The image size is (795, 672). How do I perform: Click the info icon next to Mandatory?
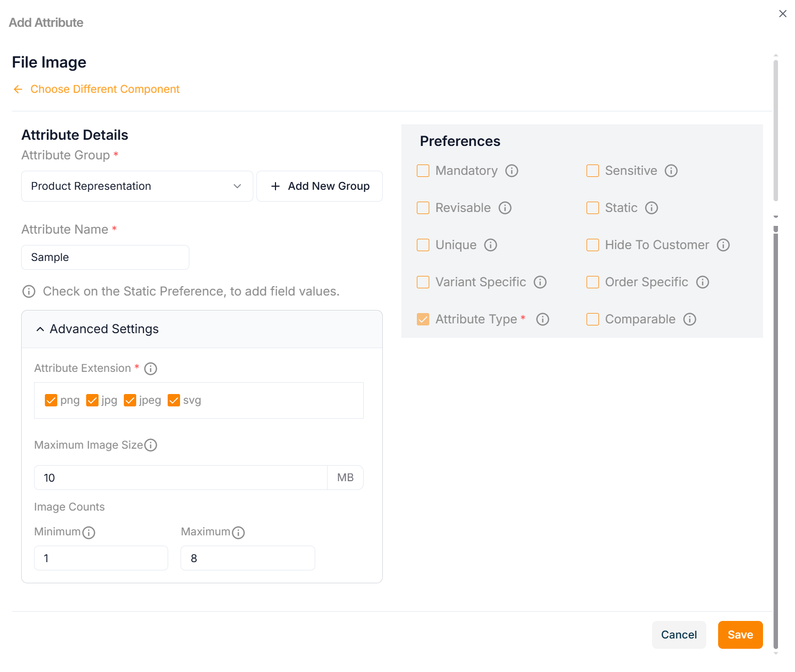(511, 171)
